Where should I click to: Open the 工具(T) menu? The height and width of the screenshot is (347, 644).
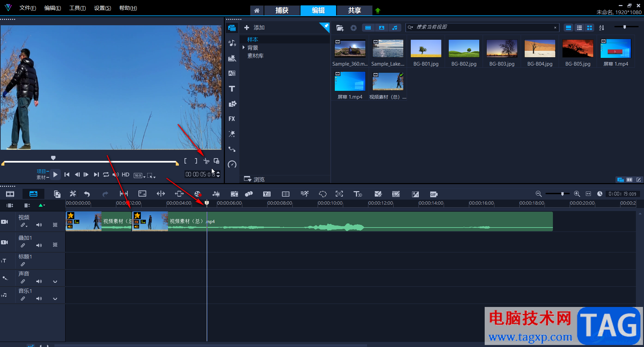(77, 8)
